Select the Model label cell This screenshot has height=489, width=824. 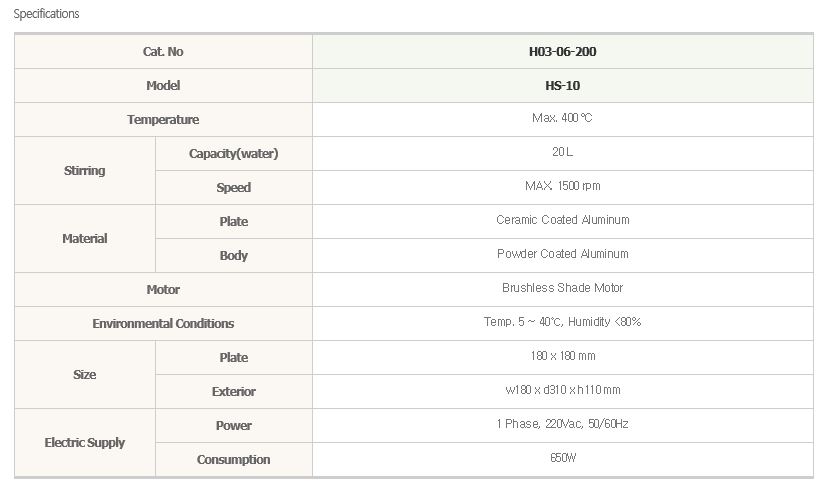point(163,86)
